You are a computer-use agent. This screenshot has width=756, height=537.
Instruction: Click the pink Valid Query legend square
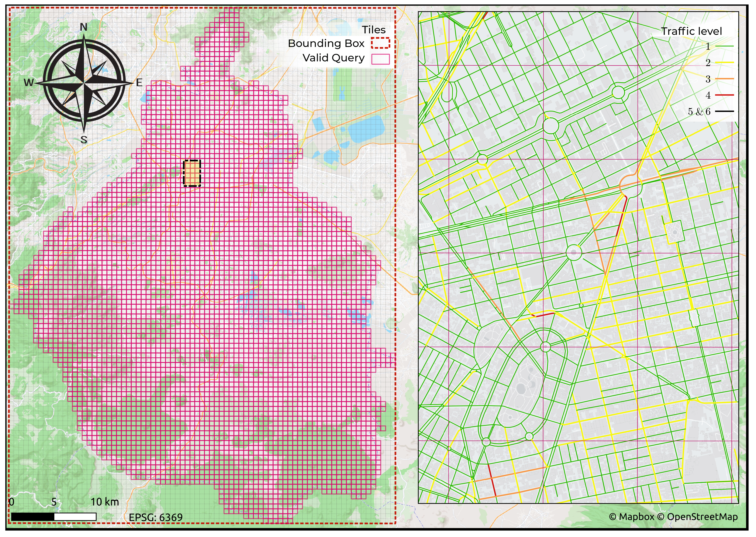pyautogui.click(x=380, y=59)
